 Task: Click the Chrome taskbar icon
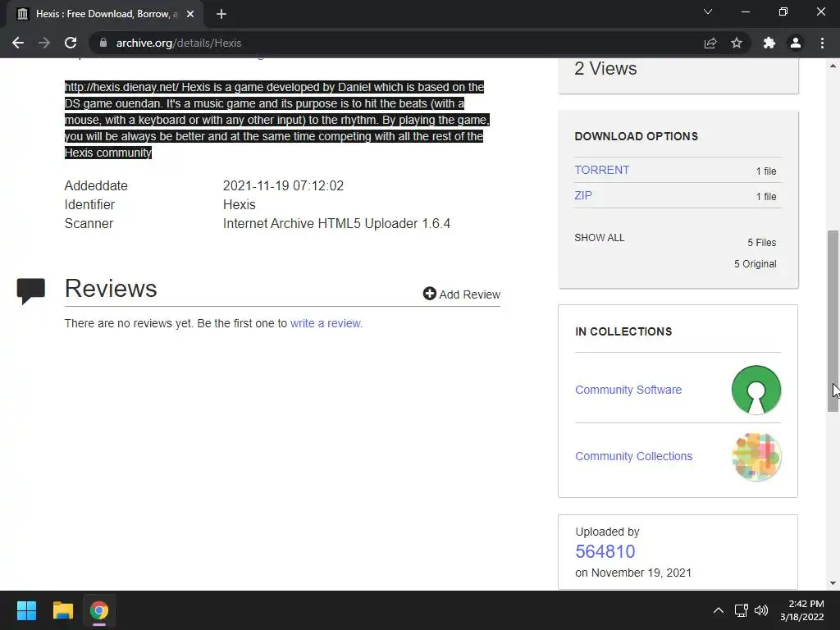[x=98, y=610]
